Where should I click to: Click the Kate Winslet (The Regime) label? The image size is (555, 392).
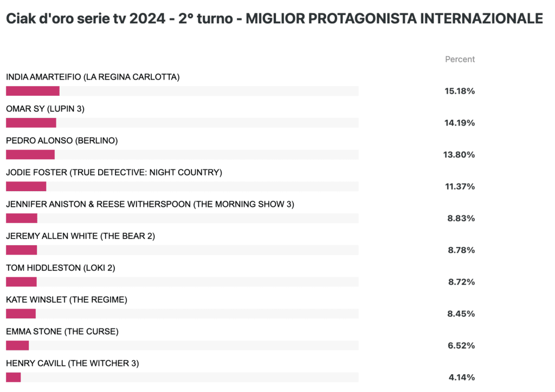pyautogui.click(x=67, y=300)
